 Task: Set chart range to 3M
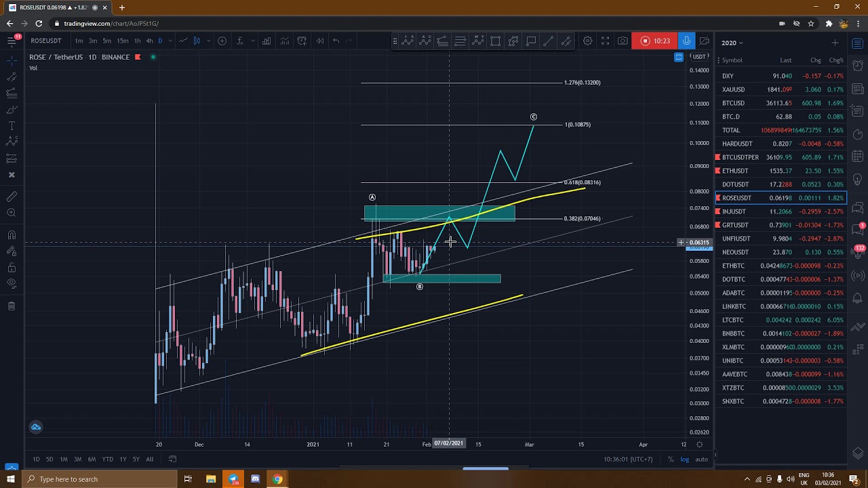click(77, 460)
